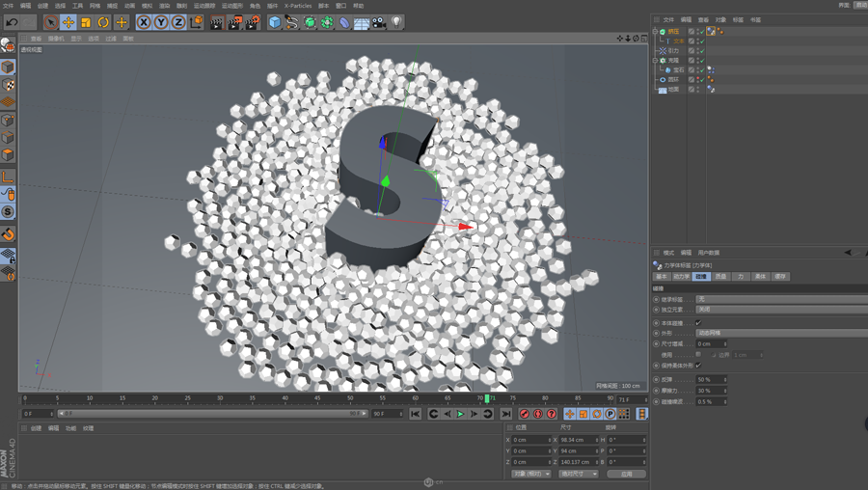
Task: Select the S snap circle icon
Action: pos(8,211)
